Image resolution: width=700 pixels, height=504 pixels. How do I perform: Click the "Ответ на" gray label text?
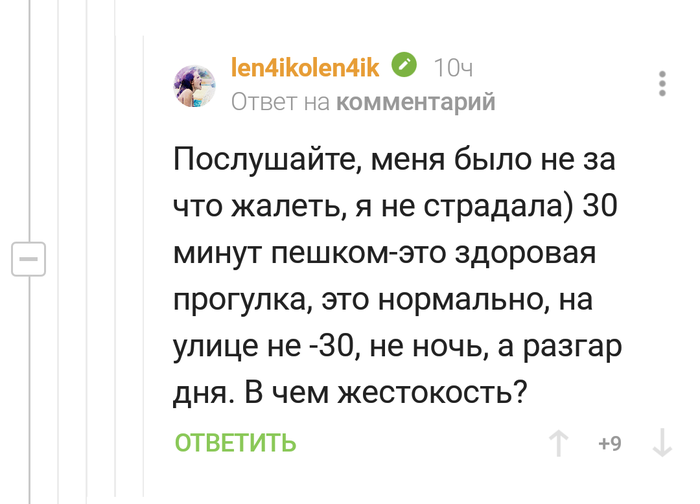coord(282,101)
